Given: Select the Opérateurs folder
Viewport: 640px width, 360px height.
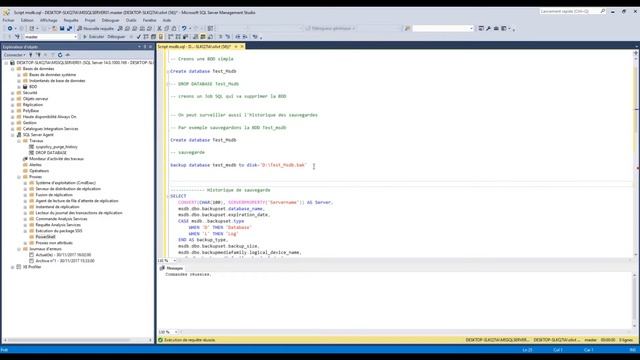Looking at the screenshot, I should [39, 171].
